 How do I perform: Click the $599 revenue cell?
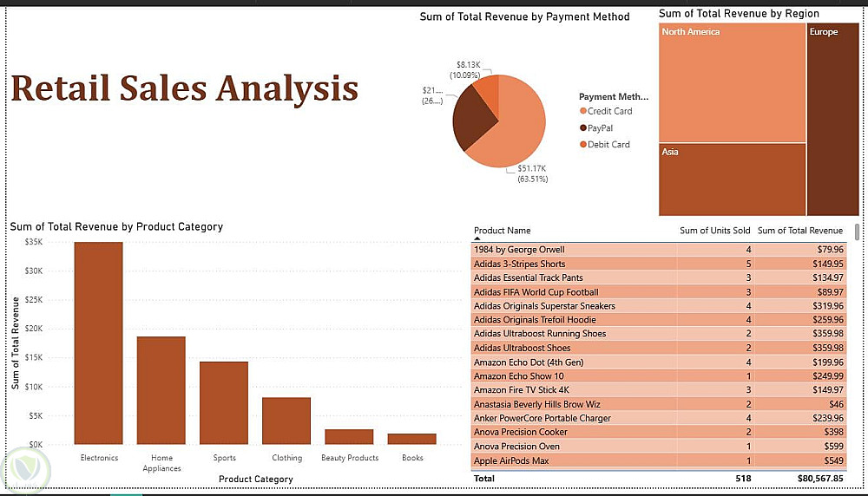[833, 447]
